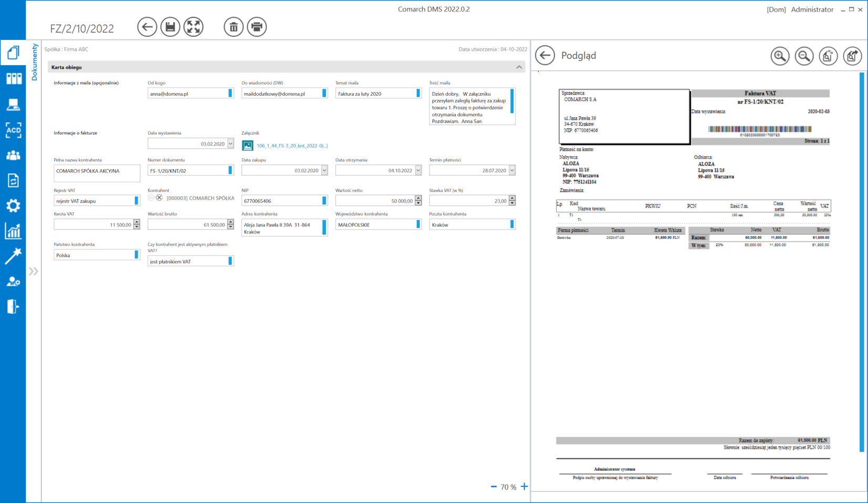Viewport: 868px width, 503px height.
Task: Print the document FZ/2/10/2022
Action: [257, 27]
